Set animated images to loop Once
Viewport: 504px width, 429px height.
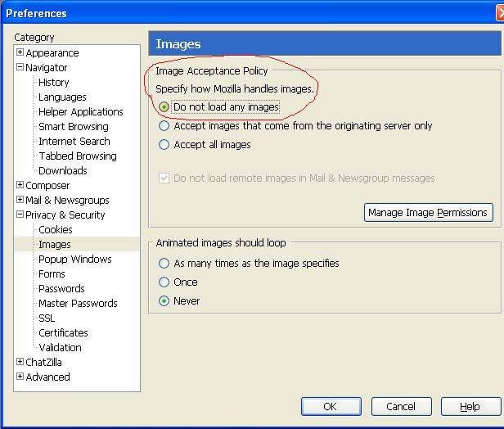coord(164,282)
